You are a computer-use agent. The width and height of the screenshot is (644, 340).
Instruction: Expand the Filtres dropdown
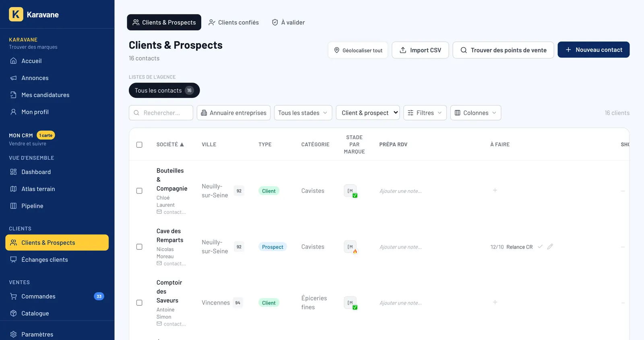(425, 113)
